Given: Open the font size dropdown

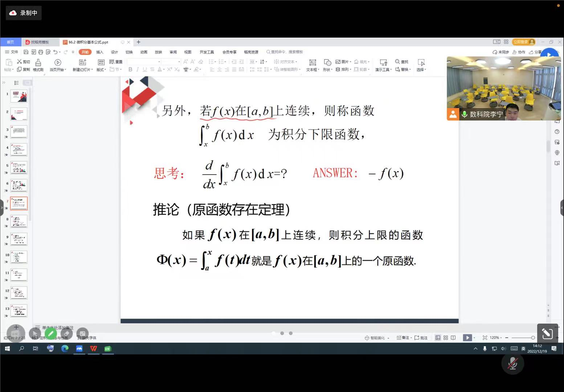Looking at the screenshot, I should click(x=179, y=62).
